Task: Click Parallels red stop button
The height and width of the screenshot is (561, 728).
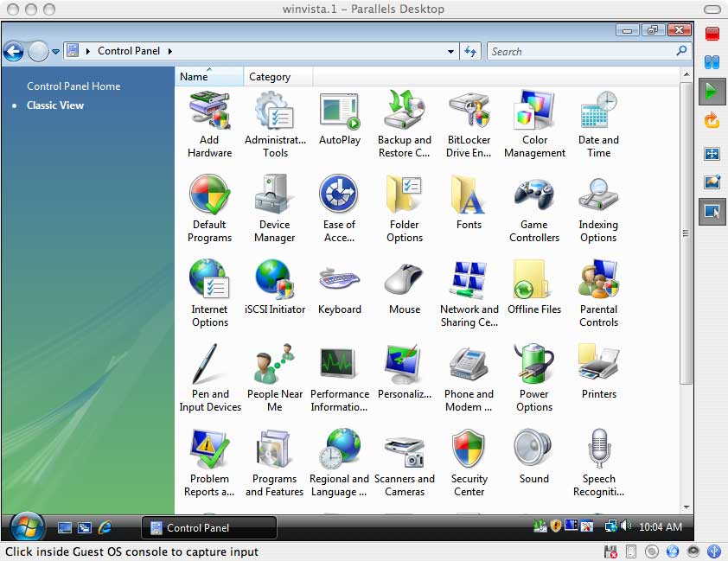Action: (x=712, y=34)
